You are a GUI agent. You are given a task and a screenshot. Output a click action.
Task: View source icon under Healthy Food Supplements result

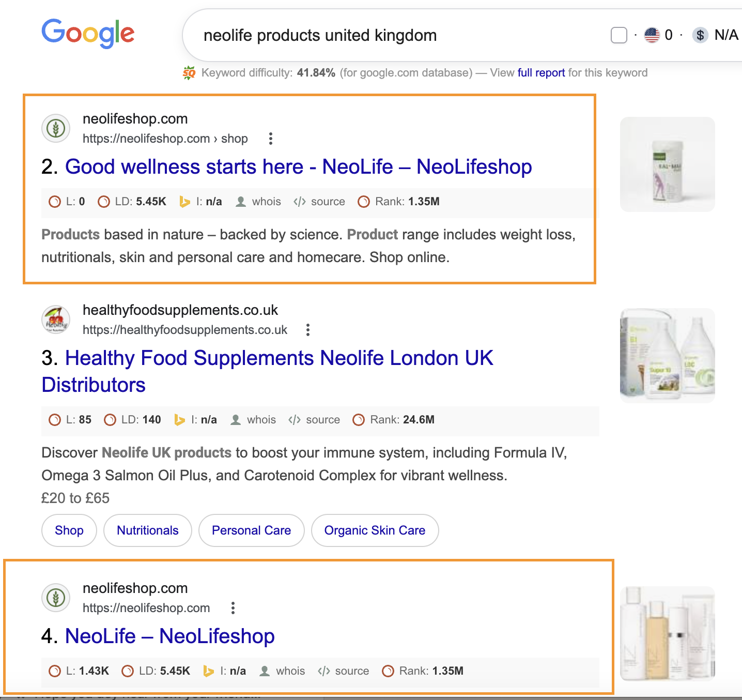(295, 420)
